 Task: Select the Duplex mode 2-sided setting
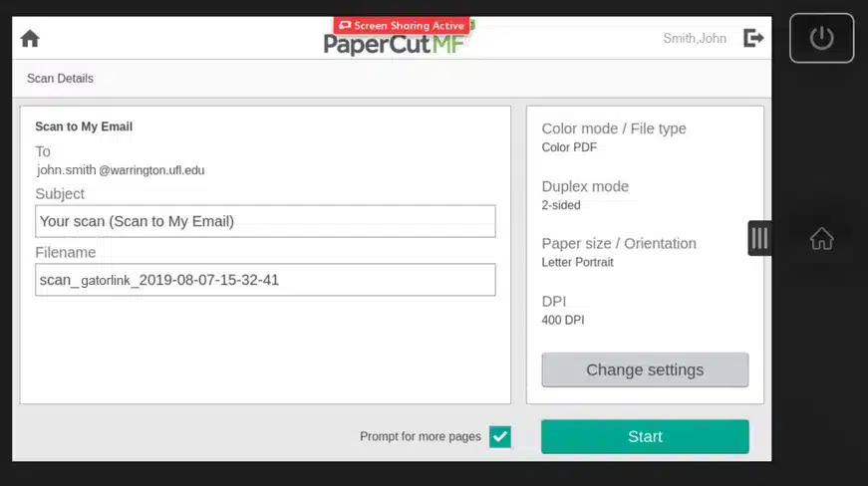point(585,195)
